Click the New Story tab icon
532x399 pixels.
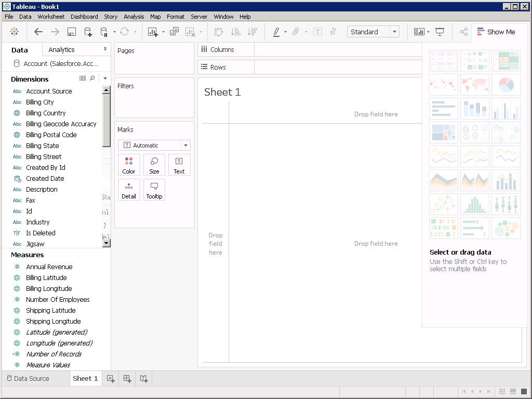(x=144, y=379)
